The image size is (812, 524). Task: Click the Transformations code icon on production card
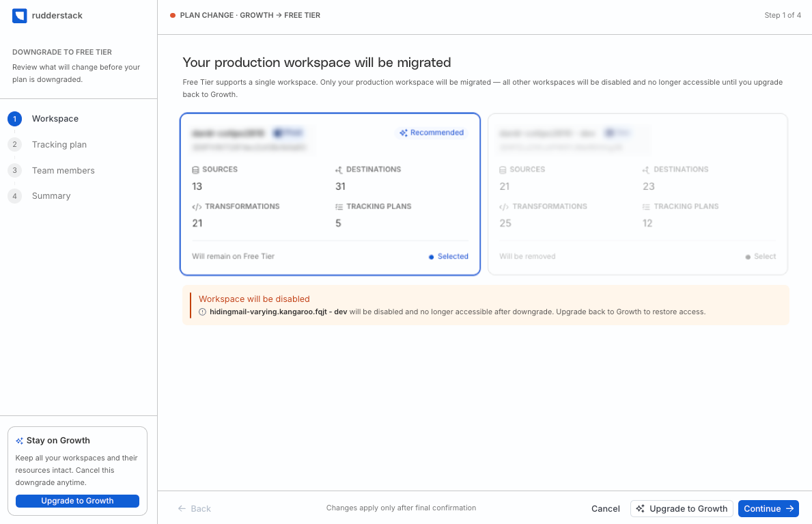point(197,207)
